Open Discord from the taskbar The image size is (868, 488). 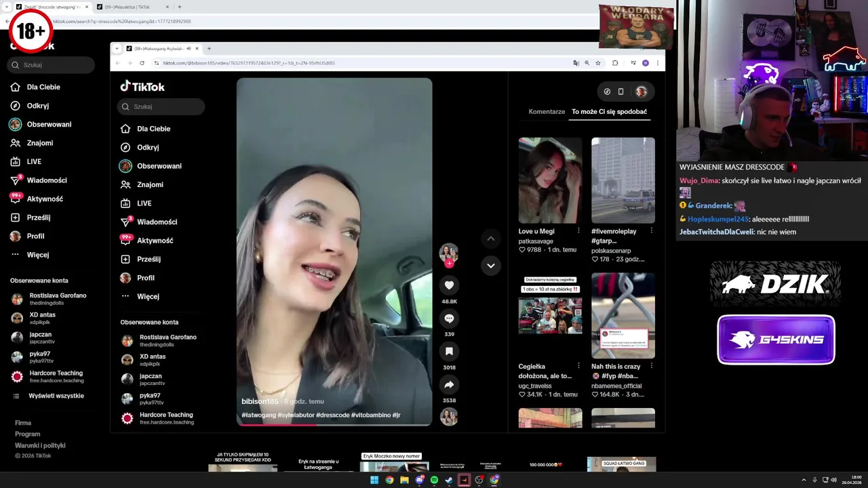(419, 480)
